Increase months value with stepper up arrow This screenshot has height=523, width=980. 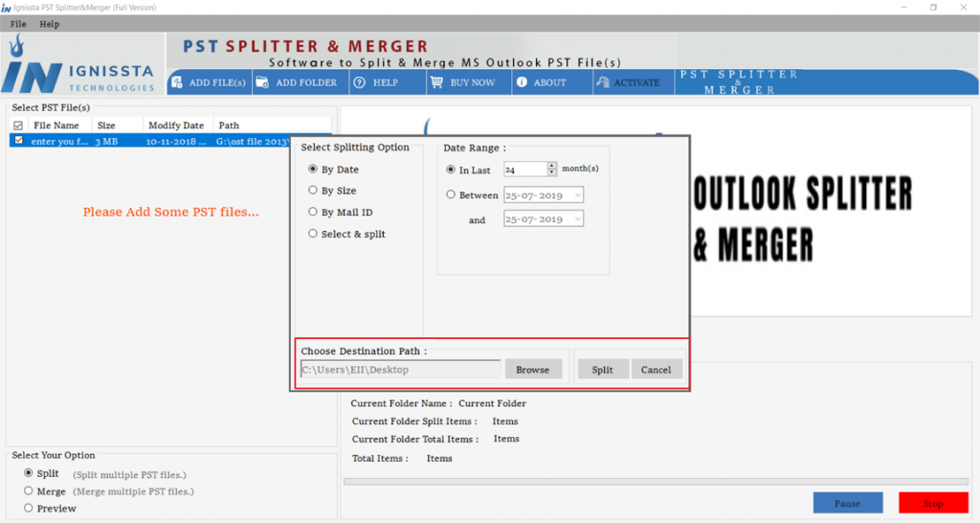552,166
